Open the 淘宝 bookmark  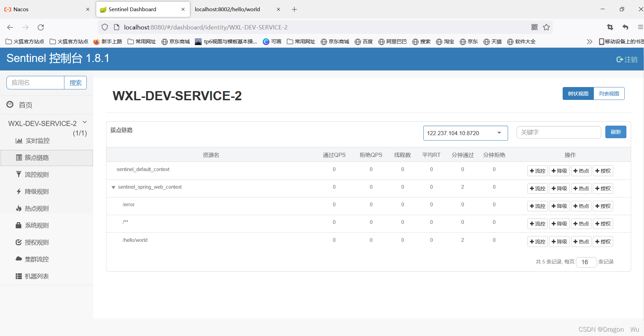pyautogui.click(x=445, y=42)
